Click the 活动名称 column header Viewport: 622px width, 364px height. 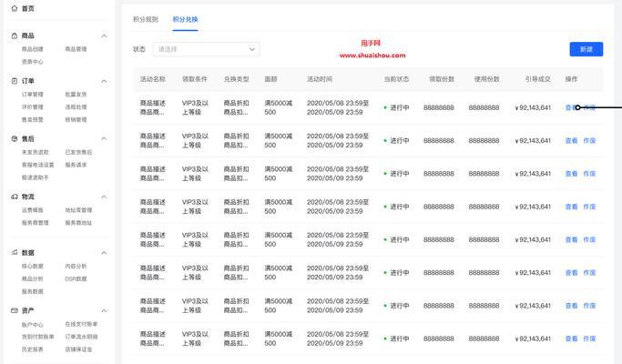click(x=153, y=79)
